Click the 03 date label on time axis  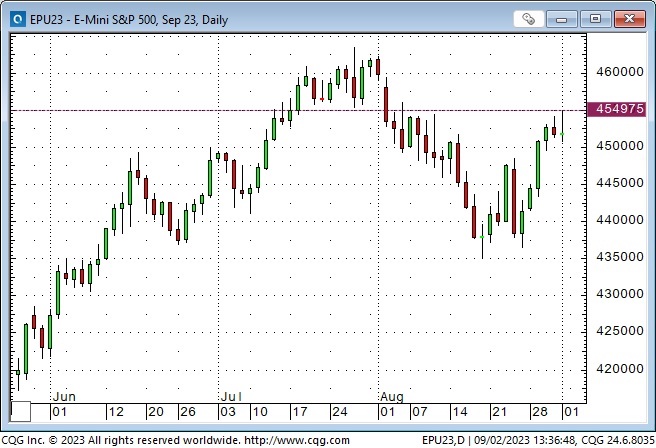tap(228, 412)
